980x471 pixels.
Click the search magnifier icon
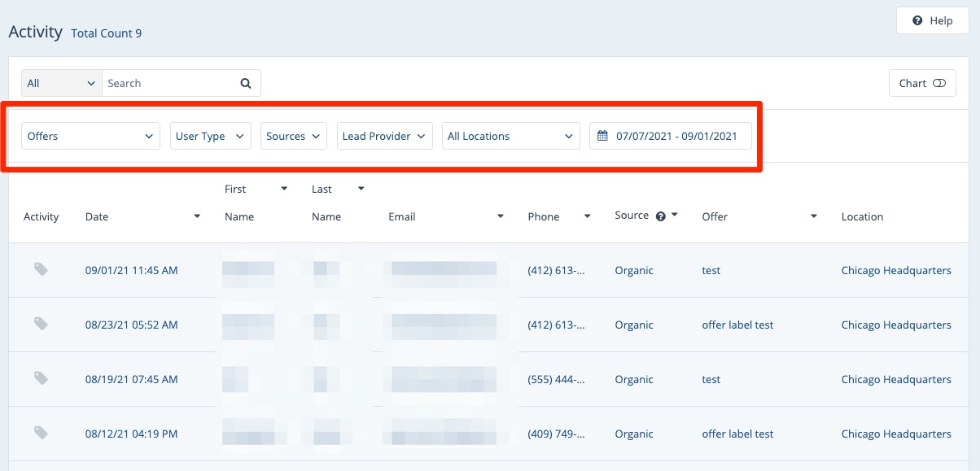[x=246, y=83]
